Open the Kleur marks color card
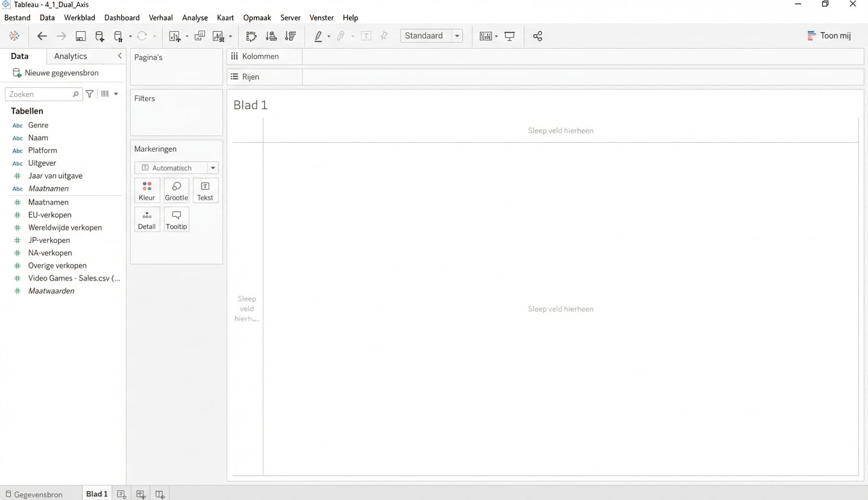Image resolution: width=868 pixels, height=500 pixels. (x=147, y=190)
